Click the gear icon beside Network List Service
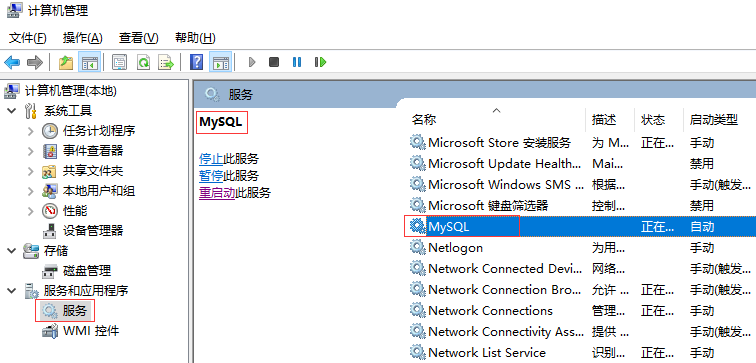Screen dimensions: 756x363 [x=417, y=352]
